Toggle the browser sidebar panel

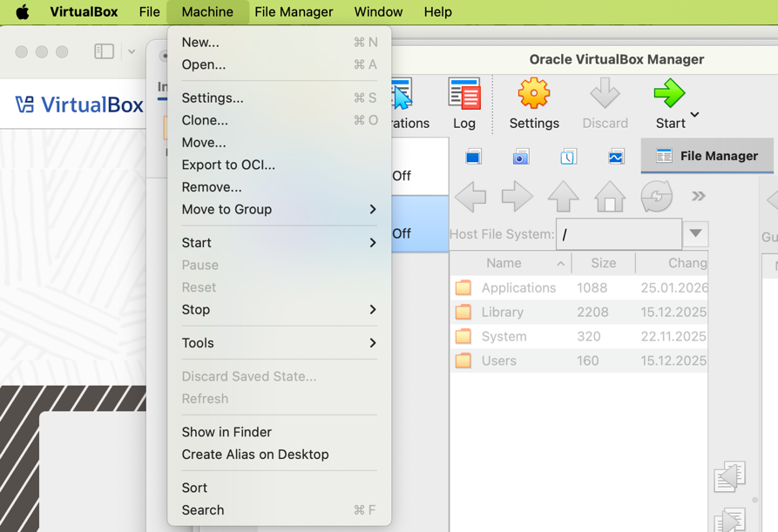tap(105, 51)
